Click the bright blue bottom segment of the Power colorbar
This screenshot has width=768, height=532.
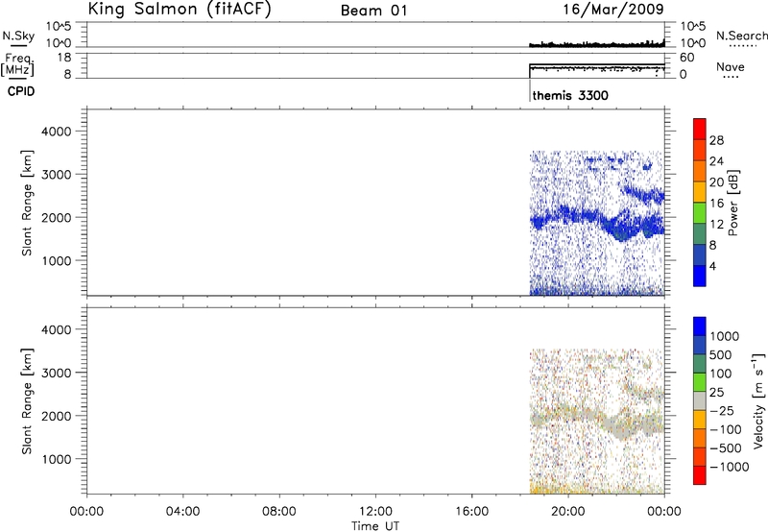pos(700,276)
